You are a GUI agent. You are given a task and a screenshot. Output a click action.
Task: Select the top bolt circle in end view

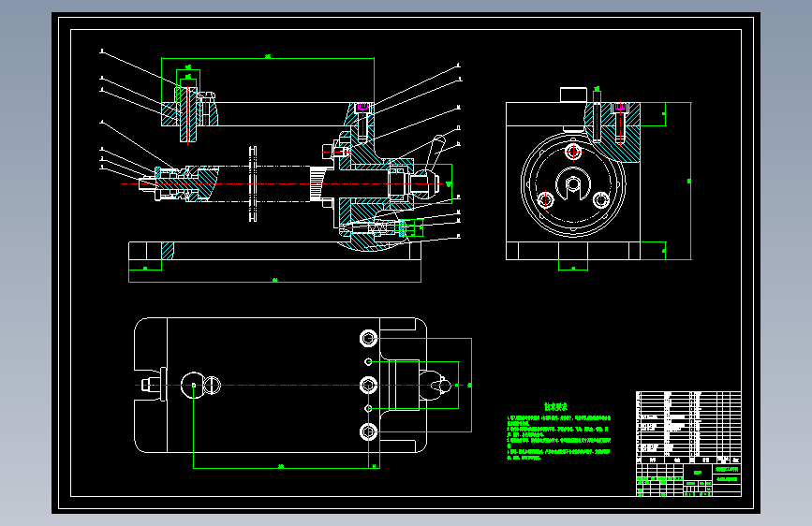(x=573, y=153)
